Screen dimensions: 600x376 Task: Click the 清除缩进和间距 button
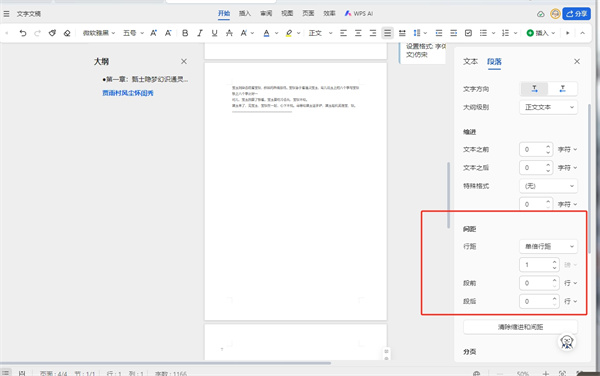(x=520, y=327)
